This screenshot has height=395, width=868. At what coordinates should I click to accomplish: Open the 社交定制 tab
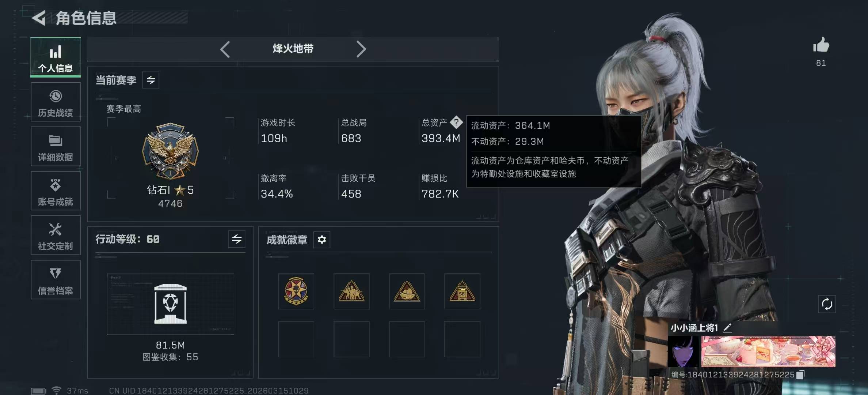coord(56,235)
